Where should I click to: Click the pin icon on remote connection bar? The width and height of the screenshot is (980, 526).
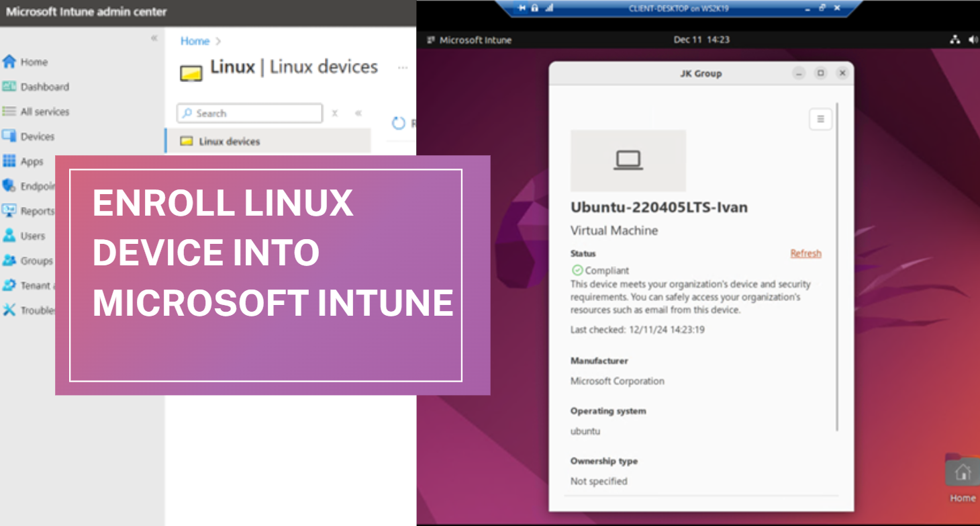[x=522, y=8]
